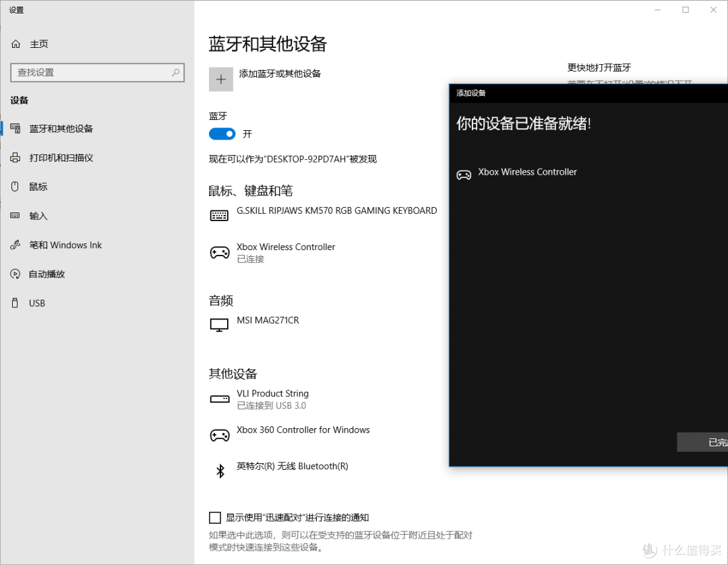This screenshot has width=728, height=565.
Task: Close the 设置 window
Action: [x=713, y=9]
